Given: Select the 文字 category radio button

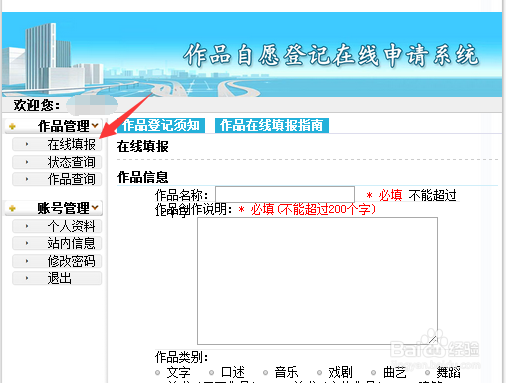Looking at the screenshot, I should click(158, 373).
